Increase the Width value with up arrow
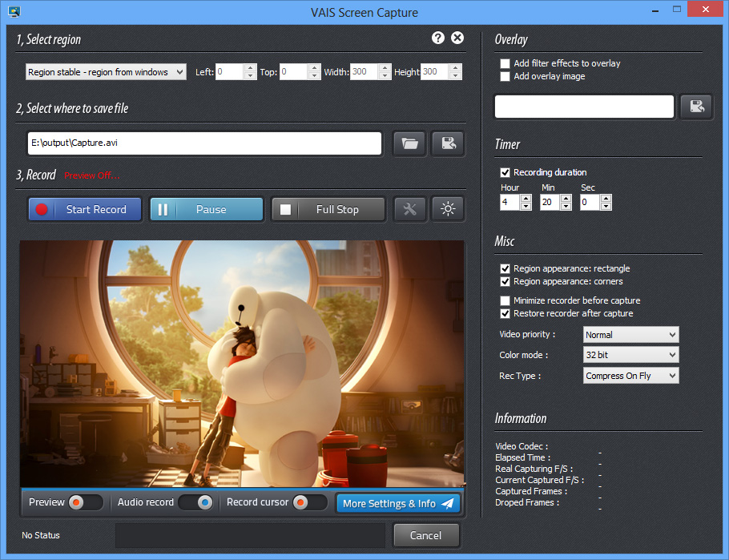Image resolution: width=729 pixels, height=560 pixels. click(385, 68)
